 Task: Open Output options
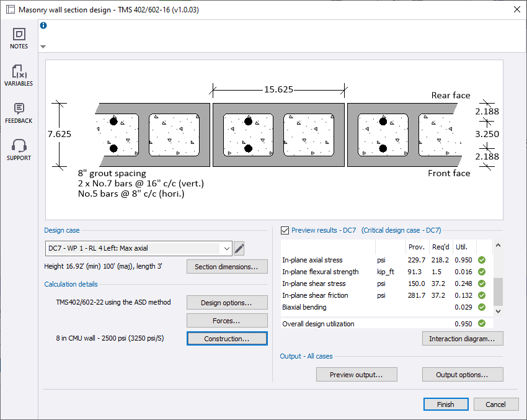(463, 375)
